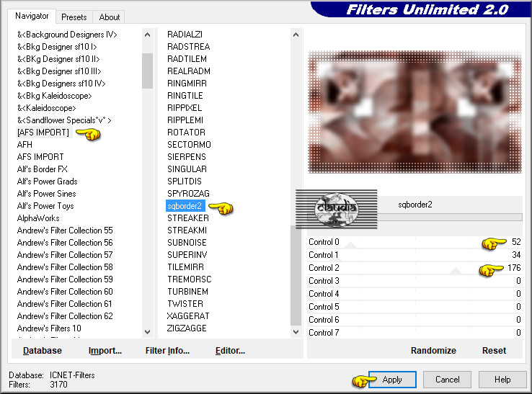Viewport: 532px width, 394px height.
Task: Select the sqborder2 filter
Action: (x=185, y=206)
